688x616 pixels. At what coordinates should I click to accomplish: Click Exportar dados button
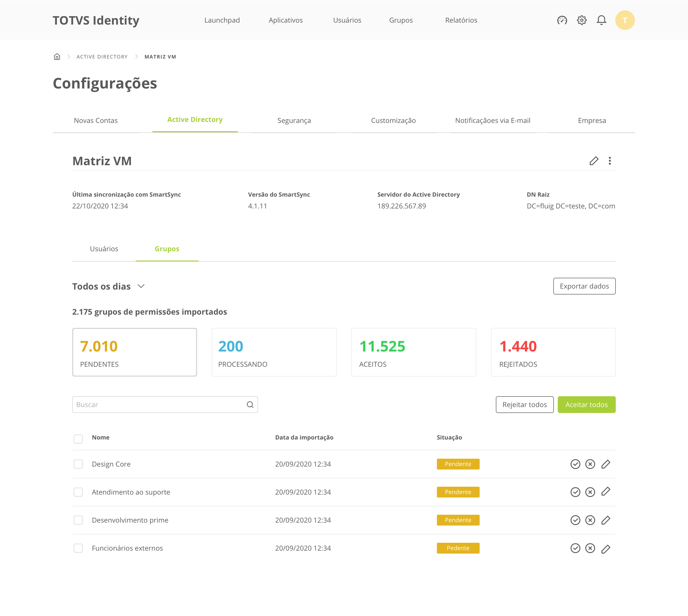584,286
